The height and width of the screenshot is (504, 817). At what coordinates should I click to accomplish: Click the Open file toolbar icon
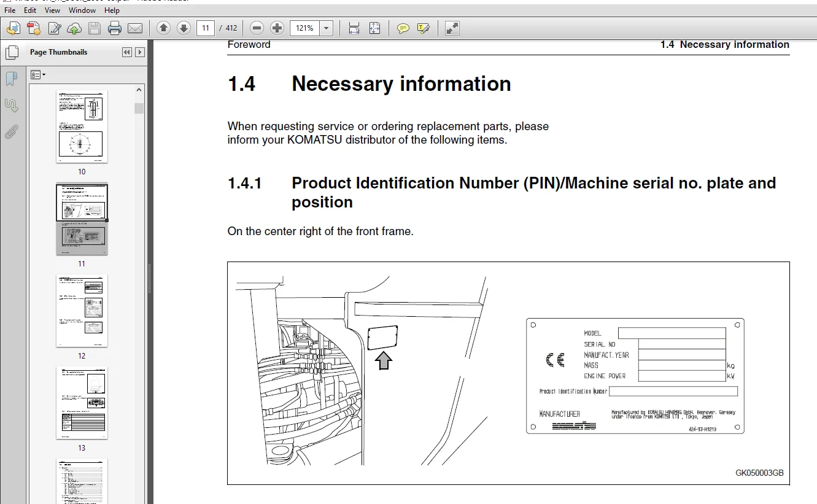click(14, 28)
